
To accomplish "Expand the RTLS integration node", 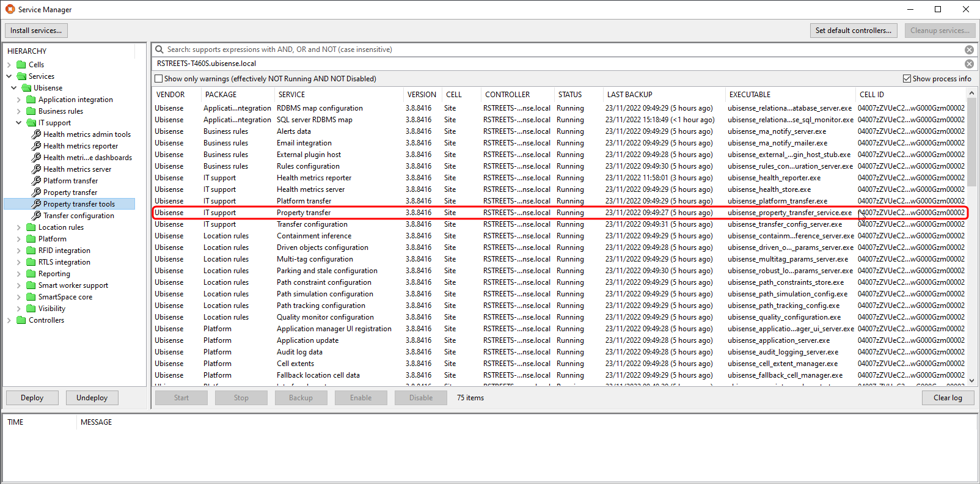I will pyautogui.click(x=19, y=262).
